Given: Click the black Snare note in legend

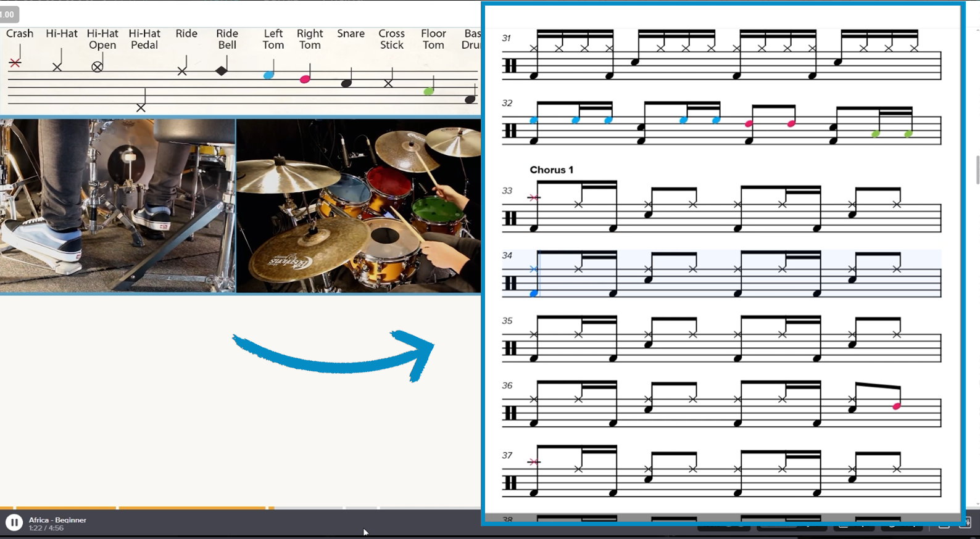Looking at the screenshot, I should [x=347, y=83].
